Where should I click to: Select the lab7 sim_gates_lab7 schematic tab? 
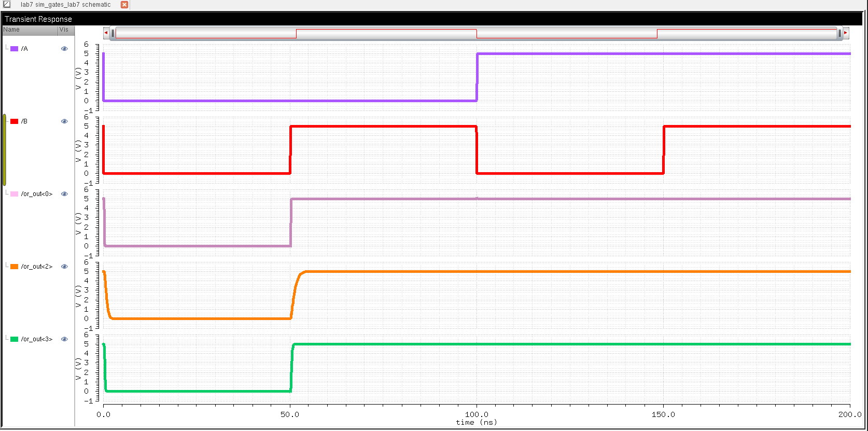click(x=66, y=5)
